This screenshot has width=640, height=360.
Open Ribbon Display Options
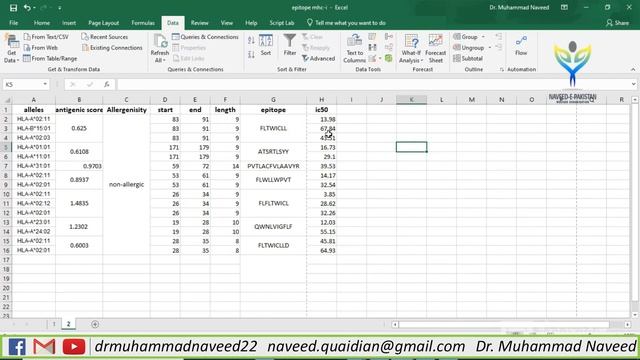tap(564, 7)
